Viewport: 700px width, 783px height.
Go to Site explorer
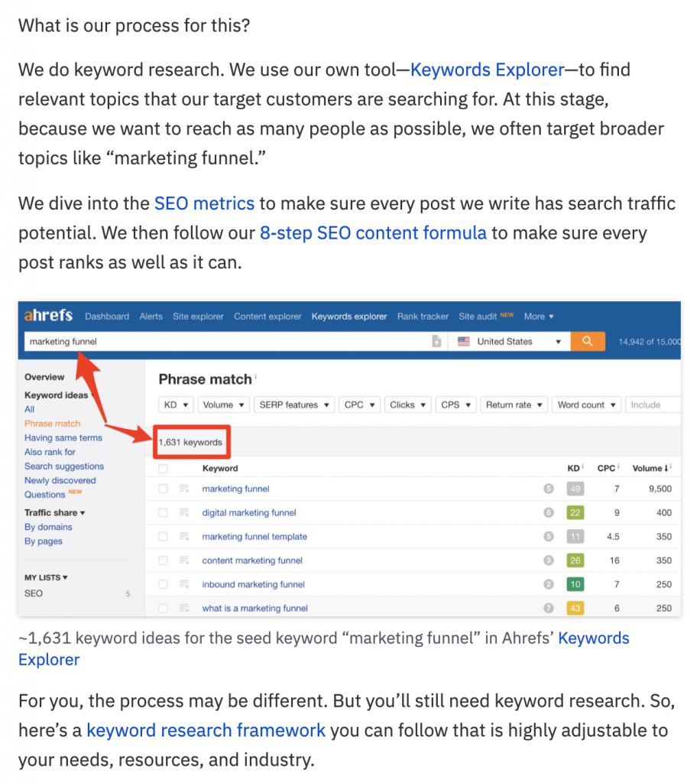[198, 317]
